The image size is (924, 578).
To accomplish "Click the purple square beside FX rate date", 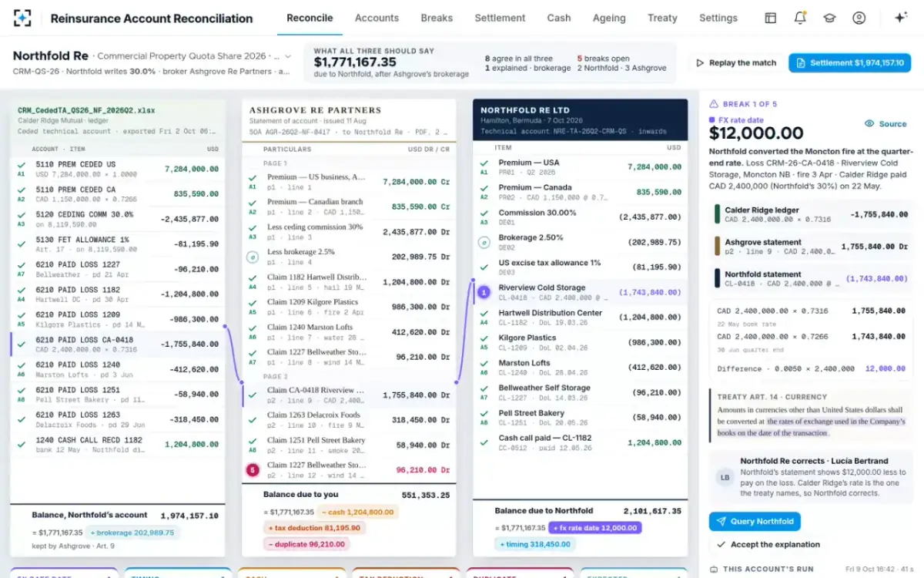I will pos(712,120).
